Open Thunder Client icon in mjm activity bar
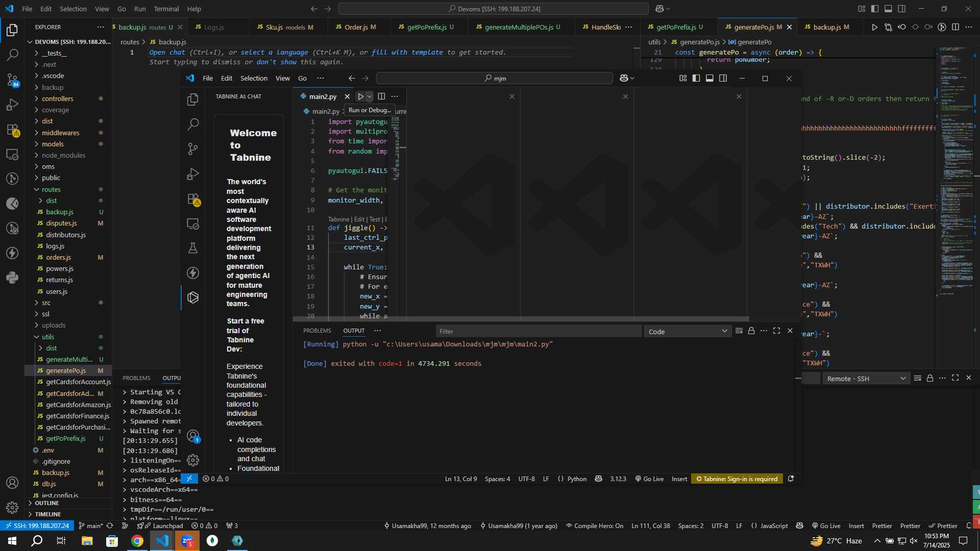The height and width of the screenshot is (551, 980). click(193, 273)
